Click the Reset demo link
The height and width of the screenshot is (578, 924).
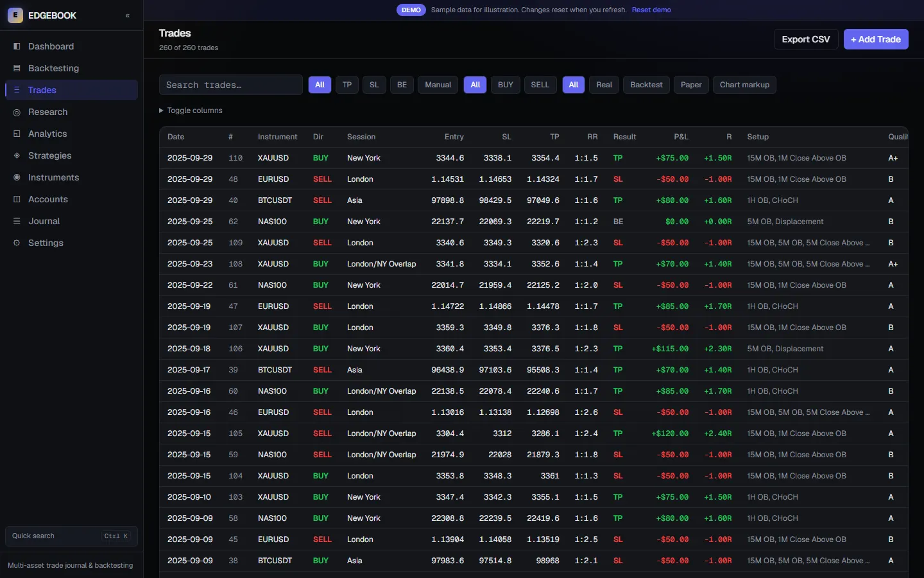(x=651, y=10)
